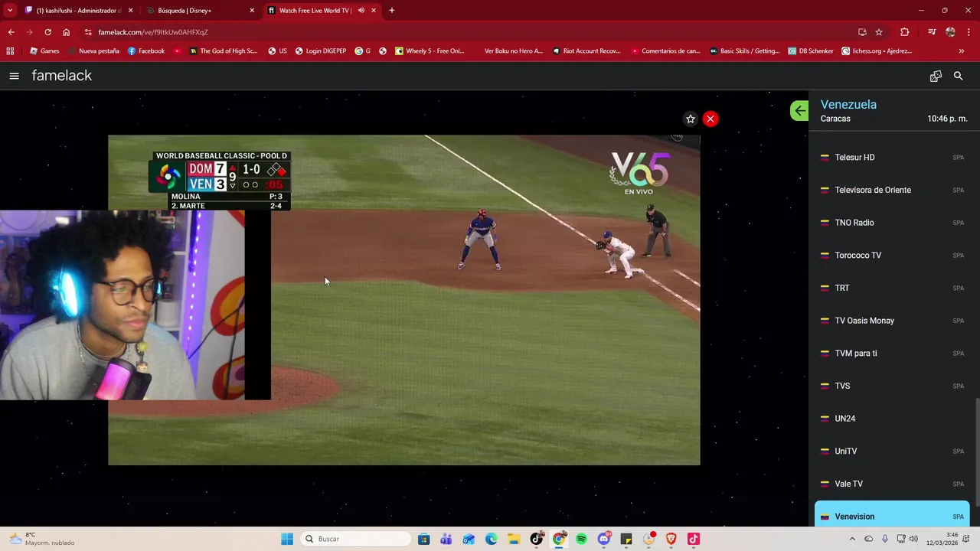Open the TV Oasis Monay channel
The width and height of the screenshot is (980, 551).
(892, 321)
